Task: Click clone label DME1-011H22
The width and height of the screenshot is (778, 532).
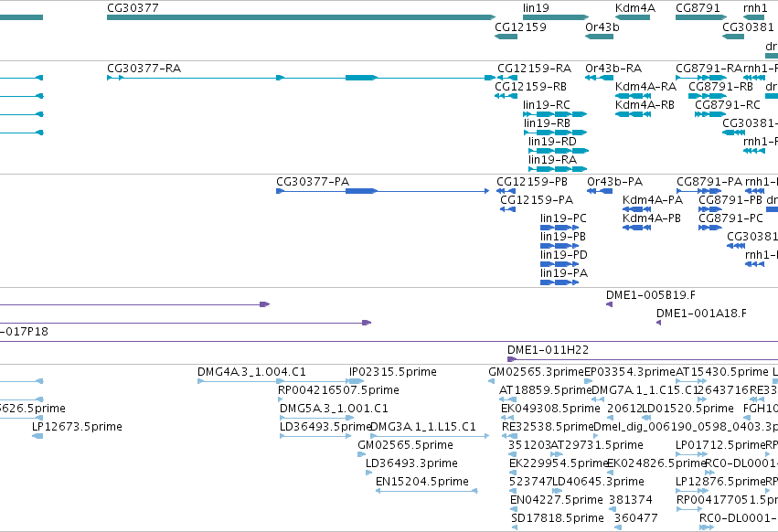Action: 548,350
